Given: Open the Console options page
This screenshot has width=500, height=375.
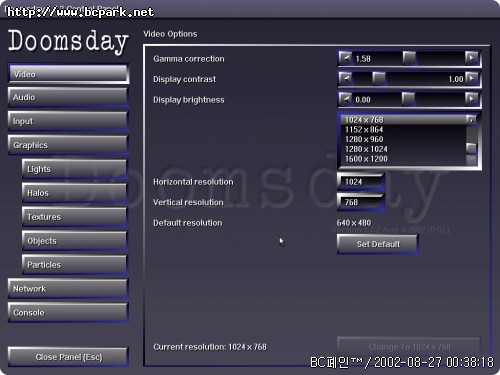Looking at the screenshot, I should (68, 313).
